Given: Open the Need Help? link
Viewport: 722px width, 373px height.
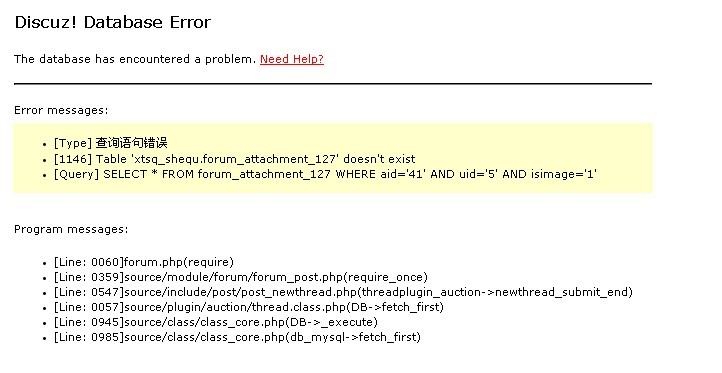Looking at the screenshot, I should 291,59.
